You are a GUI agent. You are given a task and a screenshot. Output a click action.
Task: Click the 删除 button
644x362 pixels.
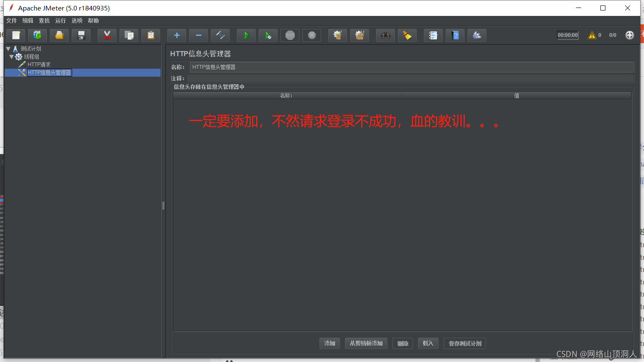coord(403,344)
